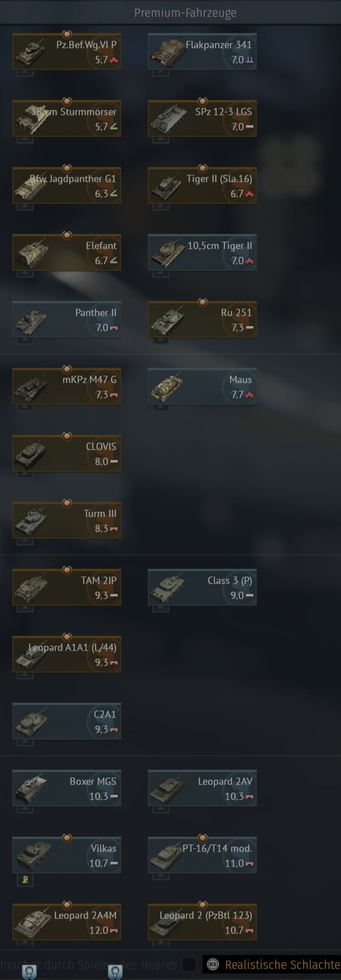Click the golden talisman medal above CLOVIS
341x980 pixels.
[67, 436]
